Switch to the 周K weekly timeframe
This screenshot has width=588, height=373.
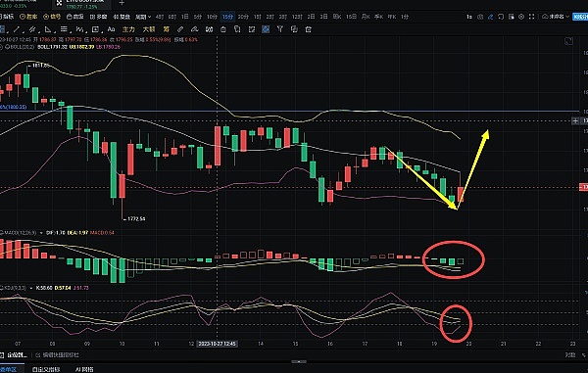click(337, 17)
